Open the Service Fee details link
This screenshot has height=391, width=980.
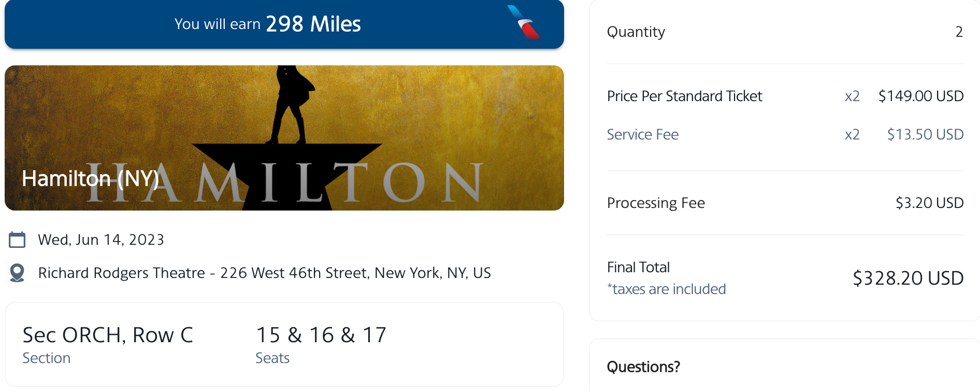click(642, 134)
